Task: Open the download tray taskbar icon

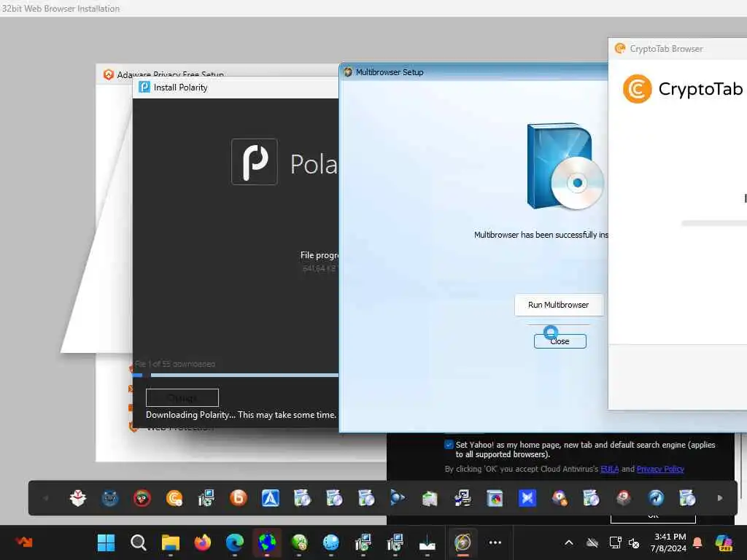Action: 427,542
